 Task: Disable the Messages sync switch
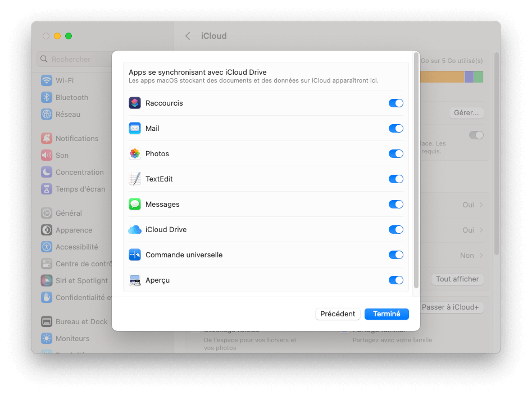click(x=396, y=205)
